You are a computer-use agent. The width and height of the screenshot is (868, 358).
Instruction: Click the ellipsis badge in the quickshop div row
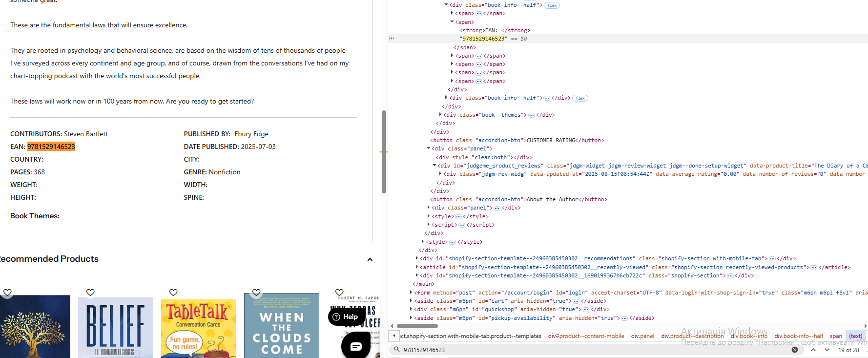(586, 310)
